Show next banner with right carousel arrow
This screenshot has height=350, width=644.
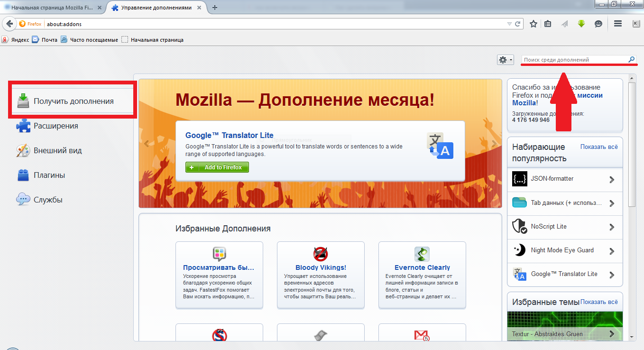click(x=494, y=144)
